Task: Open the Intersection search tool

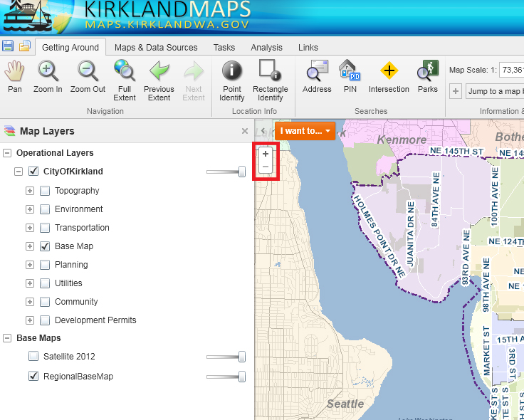Action: (x=389, y=76)
